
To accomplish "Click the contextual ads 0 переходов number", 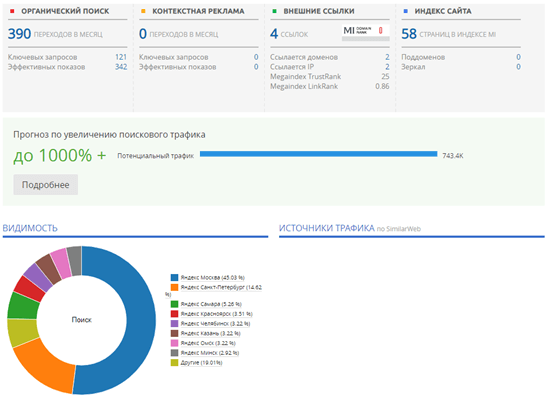I will [143, 34].
